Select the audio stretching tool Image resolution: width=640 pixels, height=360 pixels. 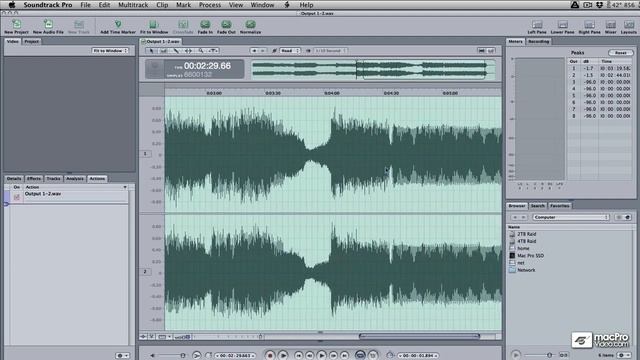point(188,51)
